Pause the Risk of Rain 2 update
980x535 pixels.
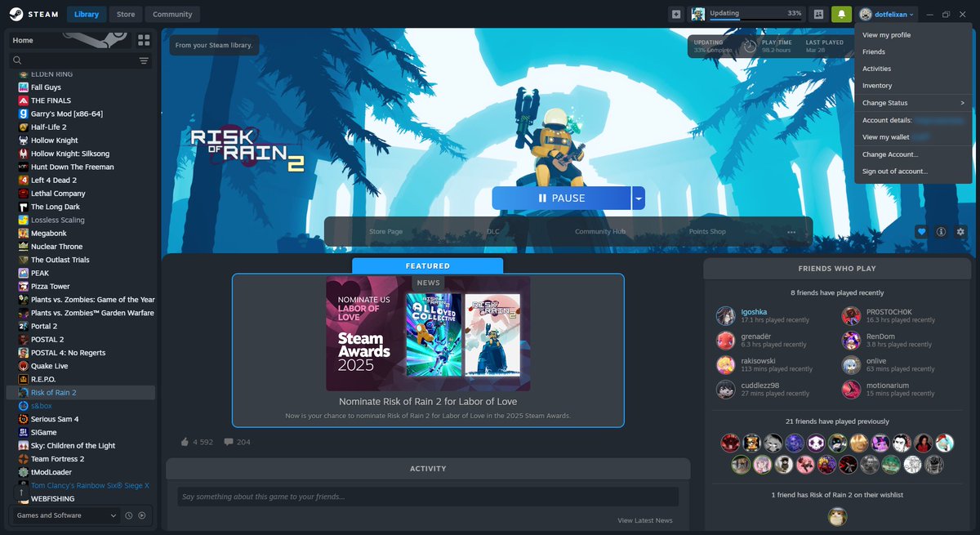[x=561, y=198]
